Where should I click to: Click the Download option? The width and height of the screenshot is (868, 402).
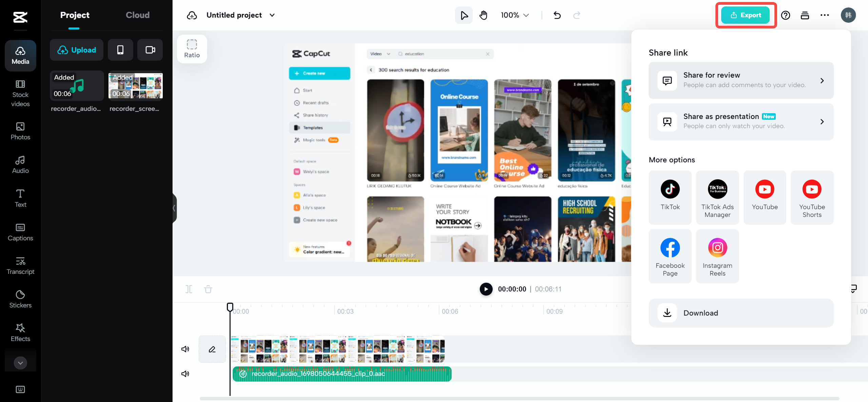coord(741,313)
